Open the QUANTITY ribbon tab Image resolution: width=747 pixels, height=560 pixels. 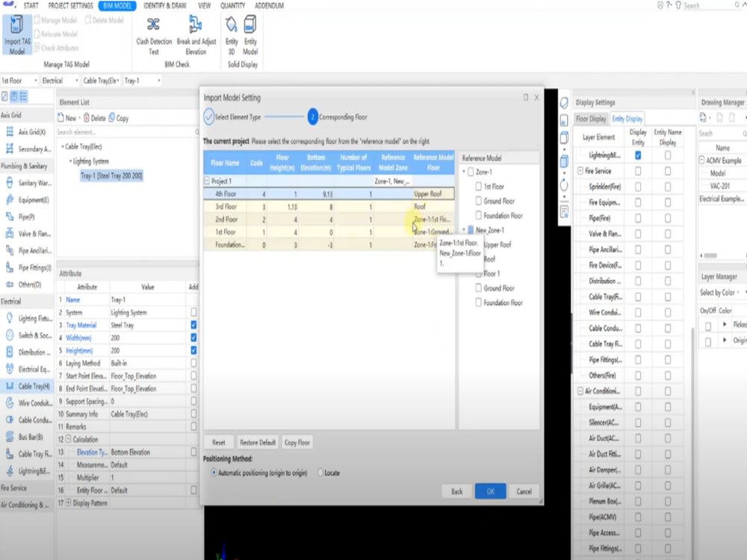232,5
